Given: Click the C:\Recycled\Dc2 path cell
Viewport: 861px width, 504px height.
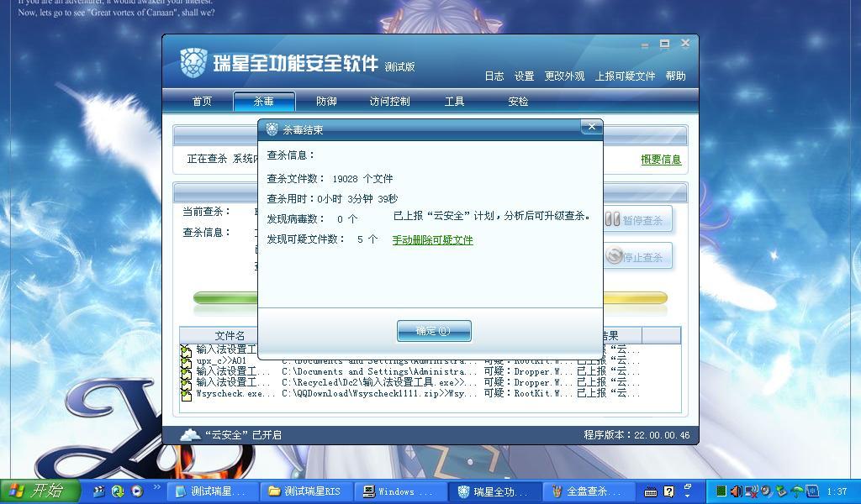Looking at the screenshot, I should click(x=380, y=383).
